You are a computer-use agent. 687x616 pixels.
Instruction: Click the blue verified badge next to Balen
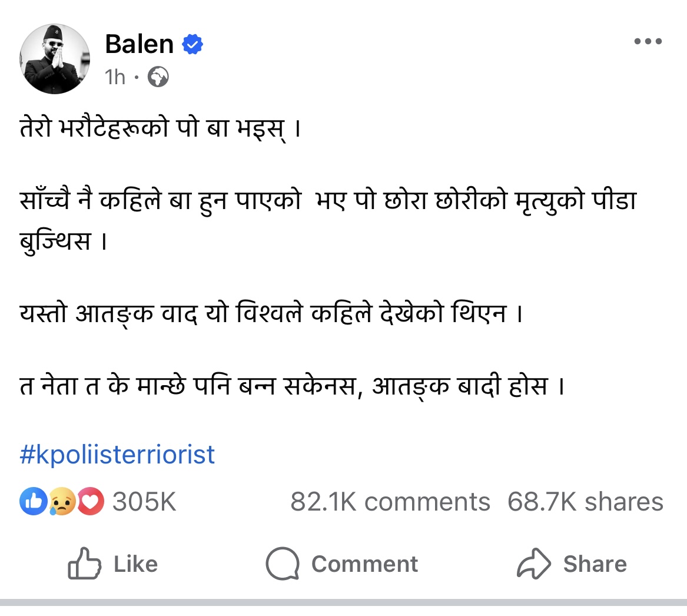point(192,45)
